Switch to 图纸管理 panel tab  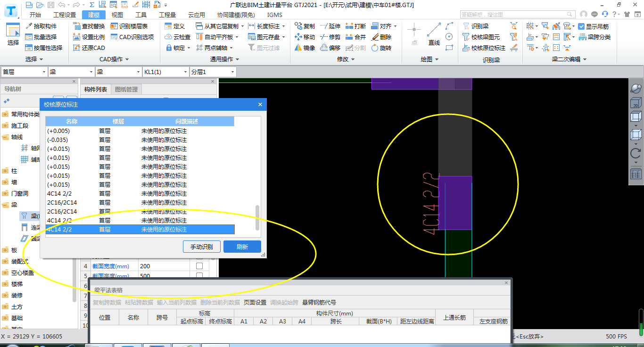pyautogui.click(x=126, y=89)
